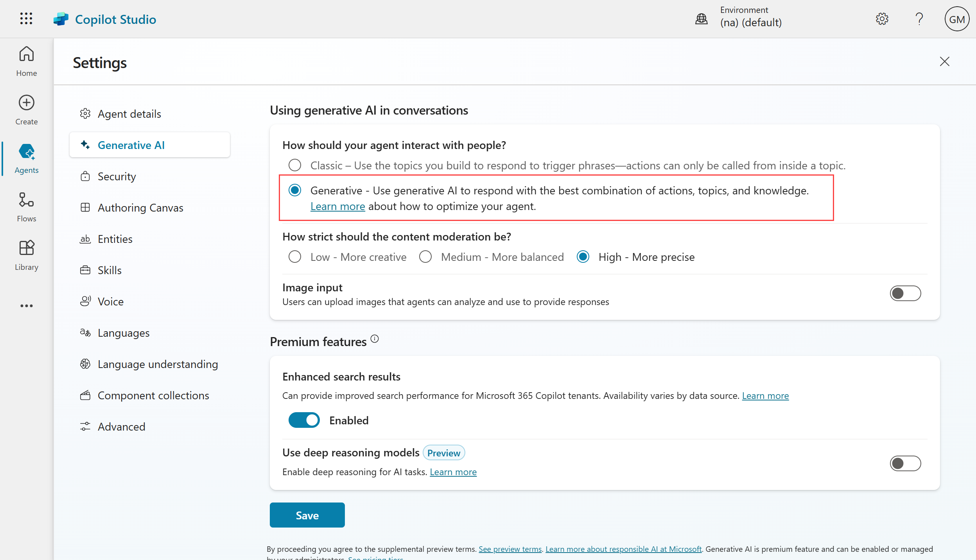
Task: Click the Premium features info icon
Action: pos(375,339)
